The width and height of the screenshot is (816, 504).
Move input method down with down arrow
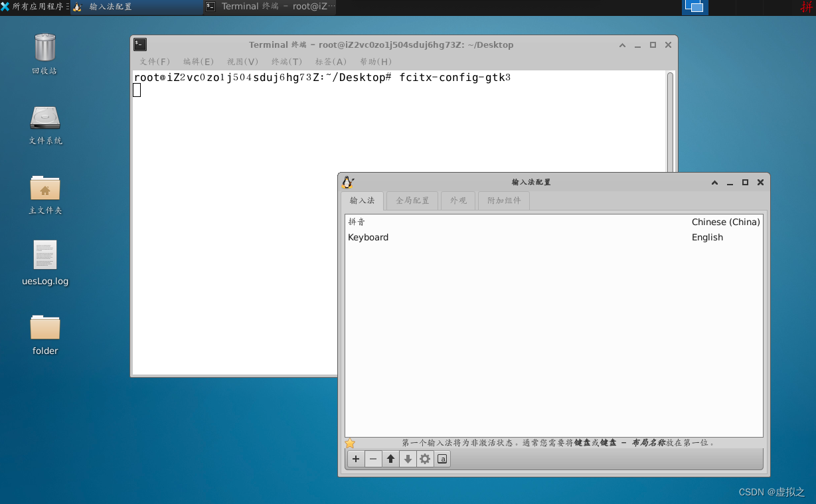(408, 459)
